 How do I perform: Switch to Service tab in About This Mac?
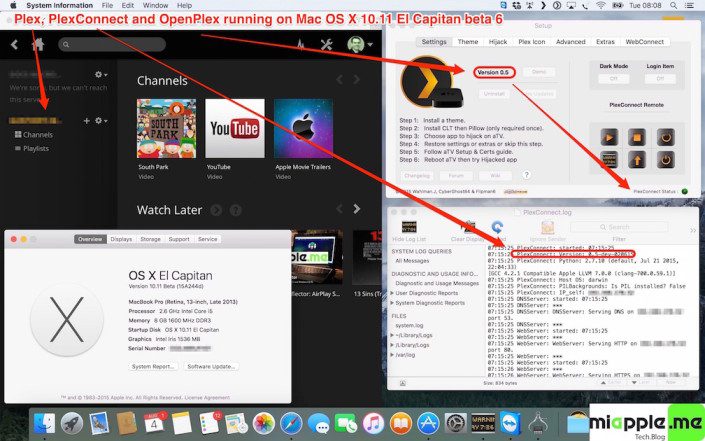(x=208, y=239)
